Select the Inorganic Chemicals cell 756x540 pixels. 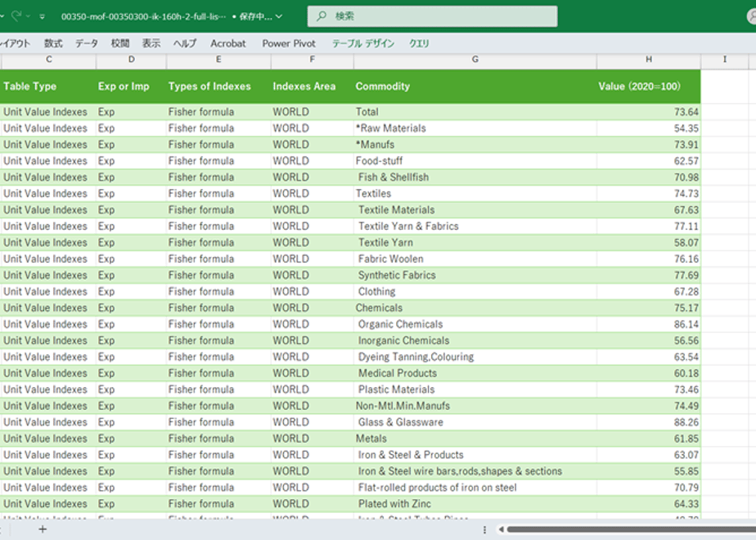475,341
